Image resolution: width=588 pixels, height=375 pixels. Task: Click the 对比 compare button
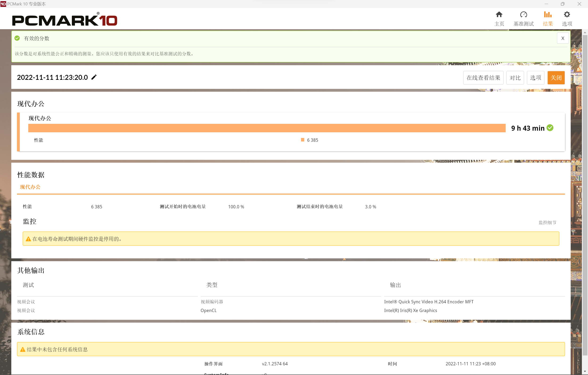pos(515,78)
